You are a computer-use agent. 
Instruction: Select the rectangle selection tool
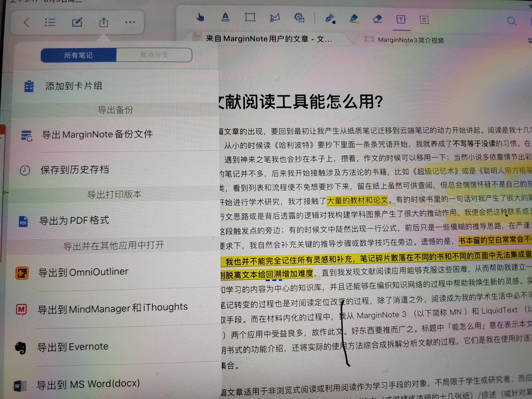250,17
